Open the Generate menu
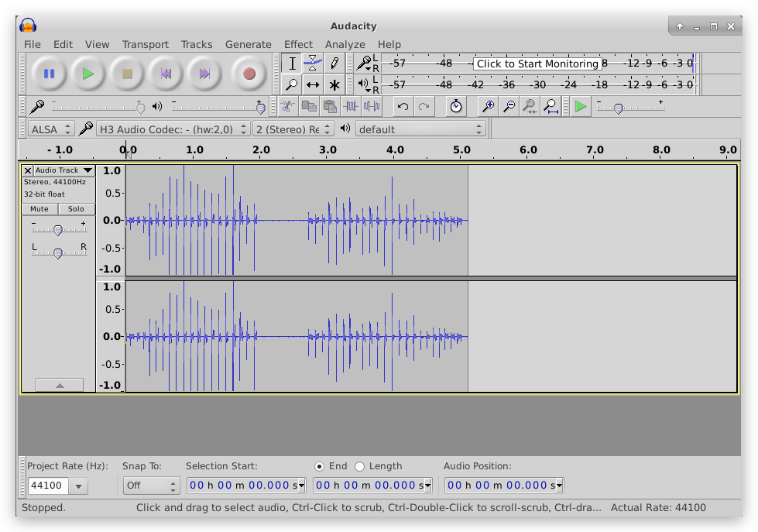The height and width of the screenshot is (532, 758). tap(248, 44)
